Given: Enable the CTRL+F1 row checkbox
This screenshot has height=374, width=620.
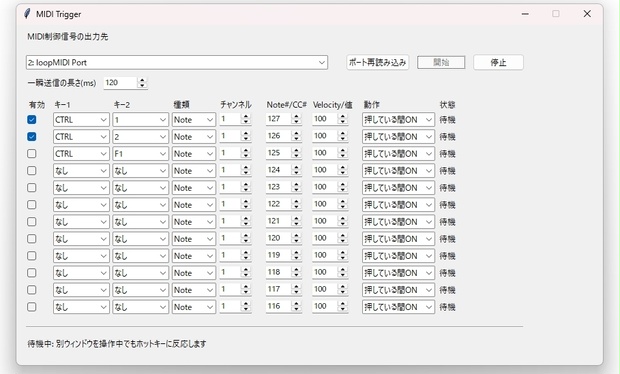Looking at the screenshot, I should pyautogui.click(x=32, y=153).
